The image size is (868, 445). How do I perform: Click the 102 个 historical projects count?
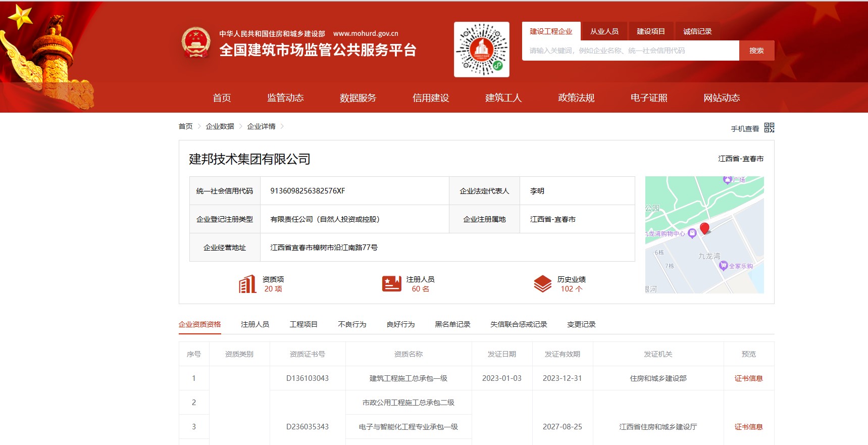click(x=572, y=289)
